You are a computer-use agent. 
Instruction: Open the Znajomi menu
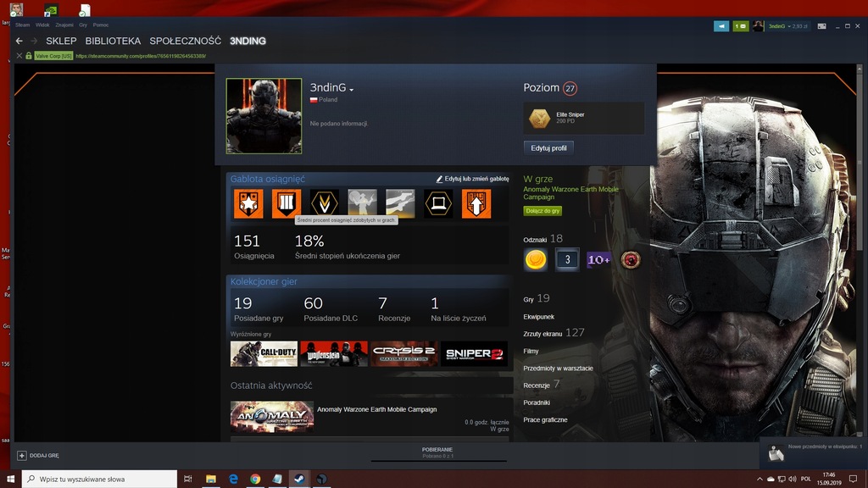(x=64, y=25)
